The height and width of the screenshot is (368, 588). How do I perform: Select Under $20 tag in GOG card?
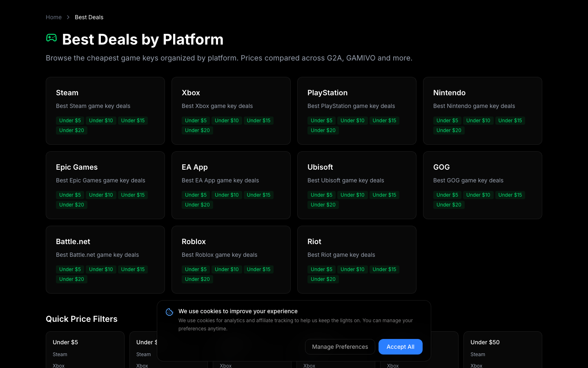pos(449,205)
